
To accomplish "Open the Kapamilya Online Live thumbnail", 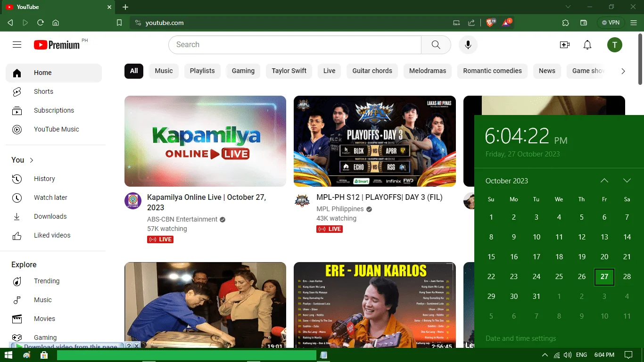I will pyautogui.click(x=205, y=141).
